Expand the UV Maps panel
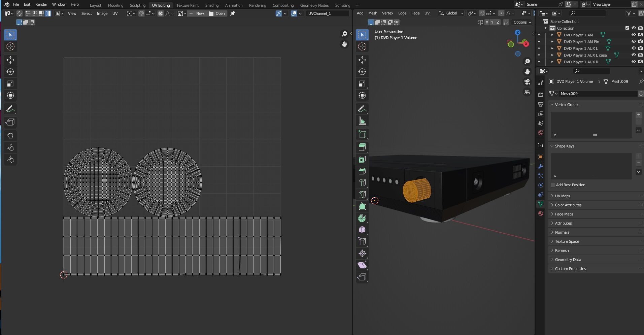The image size is (644, 335). tap(562, 196)
